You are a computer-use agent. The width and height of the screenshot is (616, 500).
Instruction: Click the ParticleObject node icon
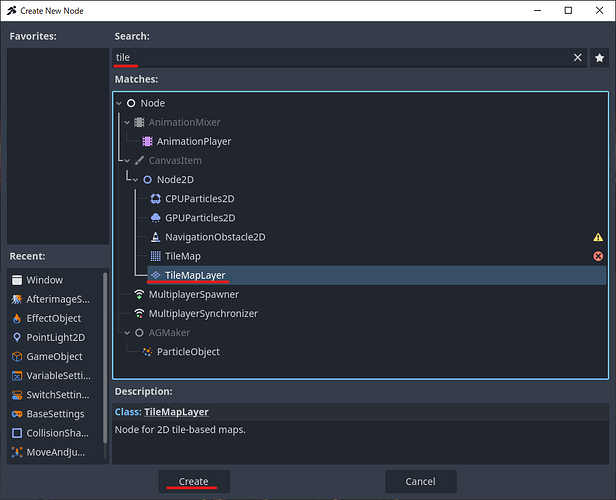[x=148, y=352]
